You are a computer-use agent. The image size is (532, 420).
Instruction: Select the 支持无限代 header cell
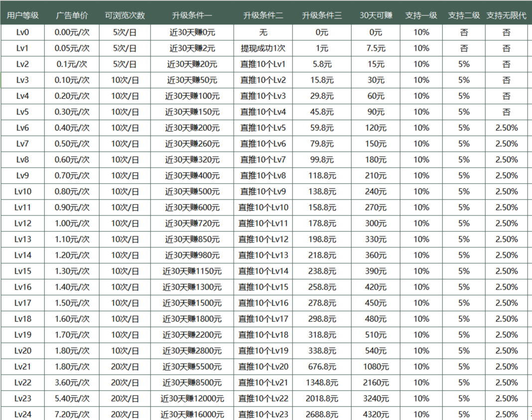[x=506, y=15]
